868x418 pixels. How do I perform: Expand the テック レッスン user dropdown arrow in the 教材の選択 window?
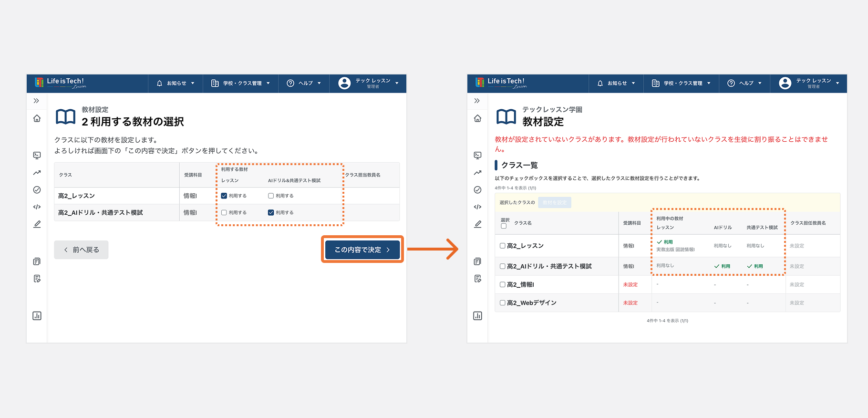(397, 84)
